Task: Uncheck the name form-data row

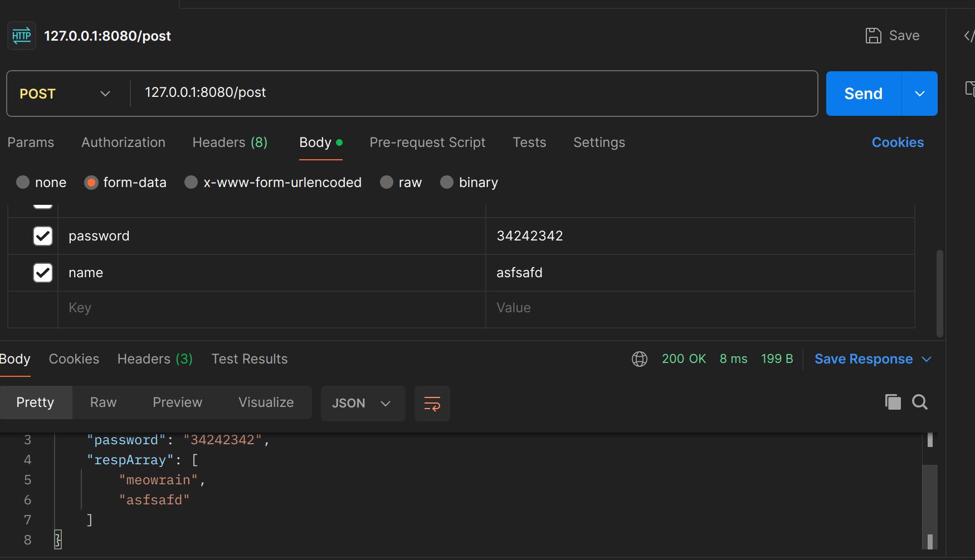Action: click(x=43, y=273)
